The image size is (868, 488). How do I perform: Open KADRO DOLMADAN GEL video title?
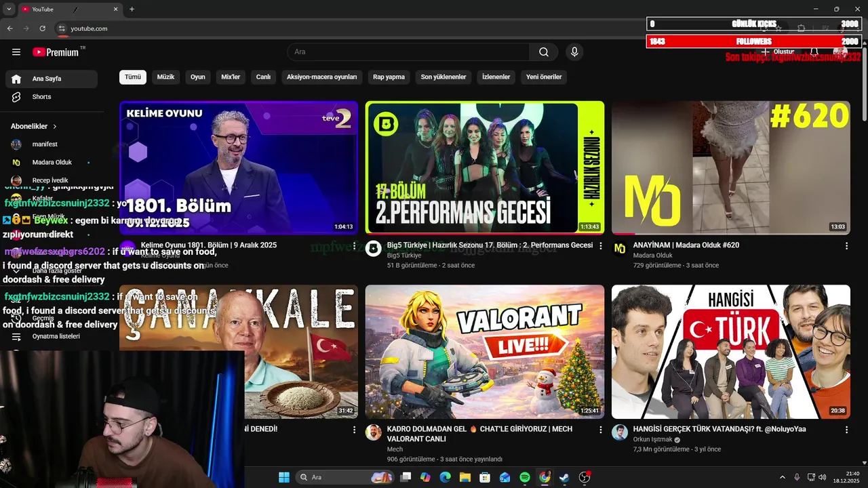479,434
